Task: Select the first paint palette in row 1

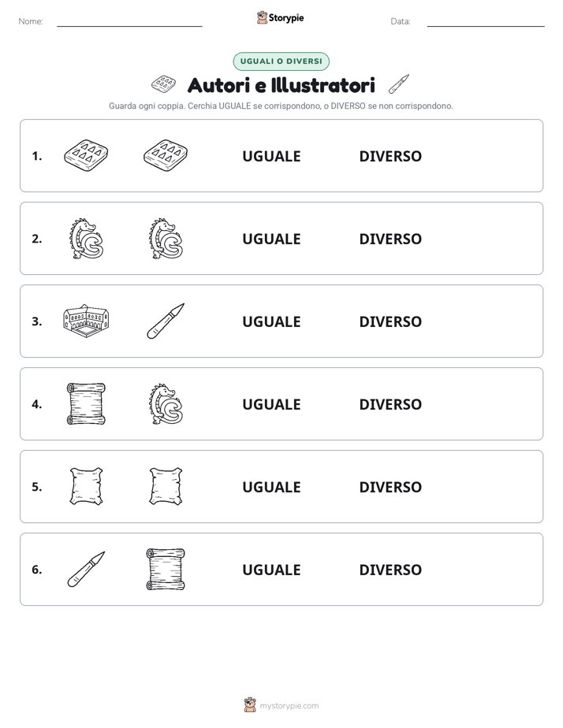Action: click(x=86, y=155)
